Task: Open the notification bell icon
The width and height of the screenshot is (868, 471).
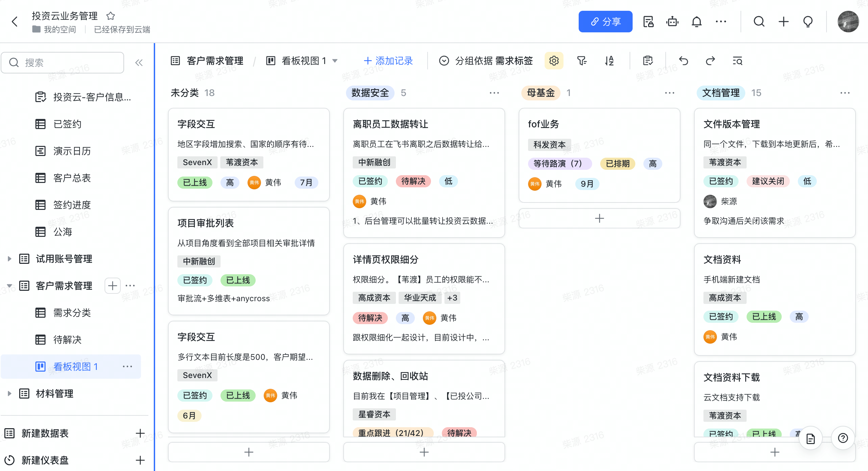Action: click(697, 21)
